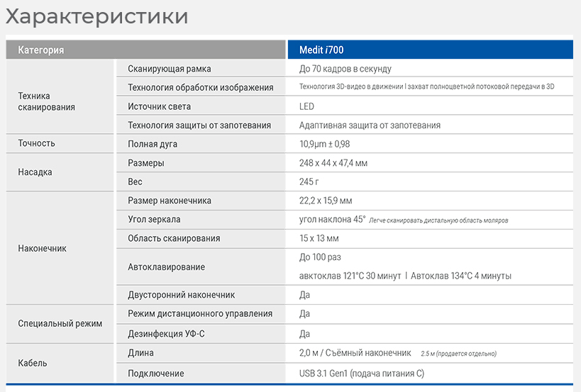The width and height of the screenshot is (581, 392).
Task: Click the "Сканирующая рамка" row label
Action: [x=169, y=69]
